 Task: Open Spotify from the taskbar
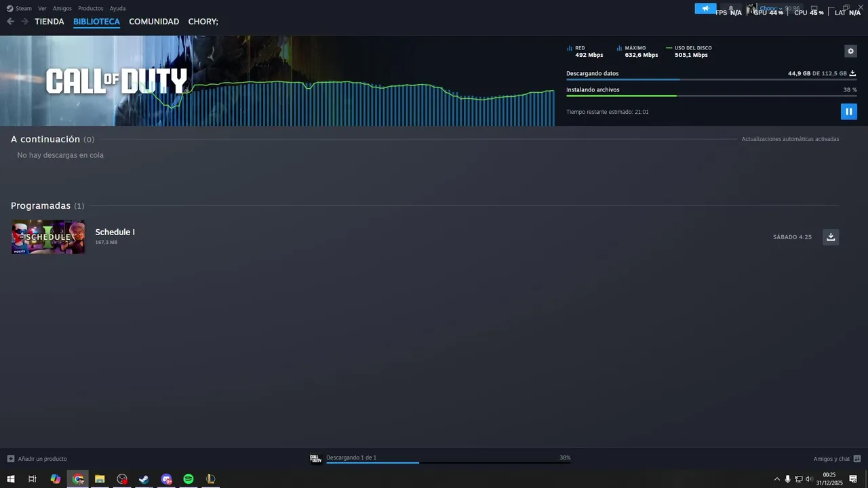189,479
